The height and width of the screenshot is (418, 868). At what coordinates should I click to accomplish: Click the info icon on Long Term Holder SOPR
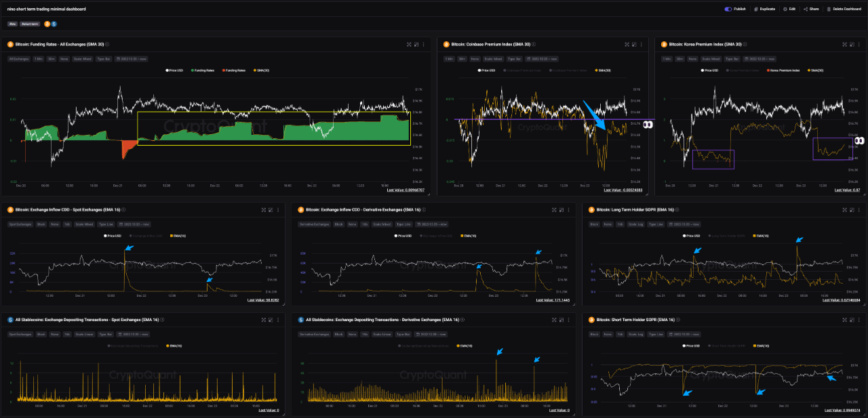pos(677,210)
